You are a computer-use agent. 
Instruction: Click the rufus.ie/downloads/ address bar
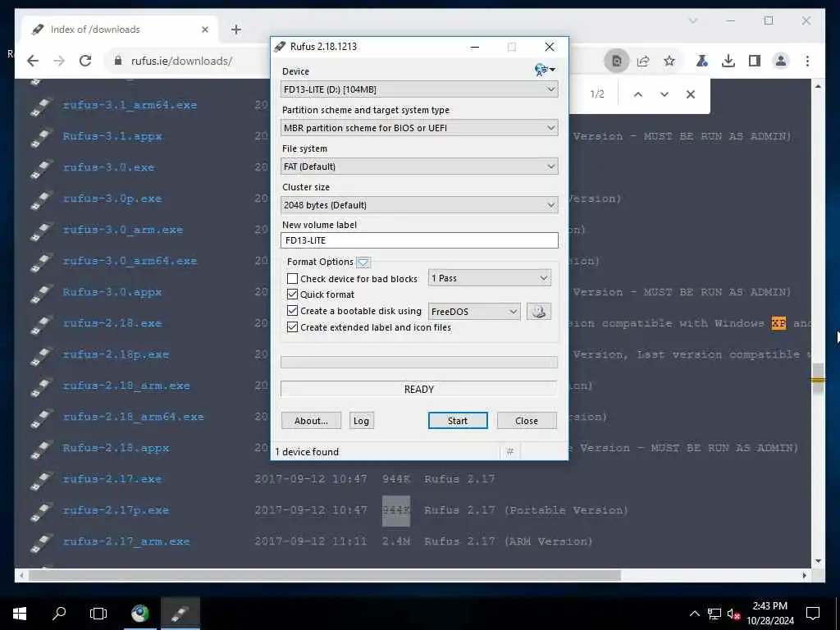(182, 61)
